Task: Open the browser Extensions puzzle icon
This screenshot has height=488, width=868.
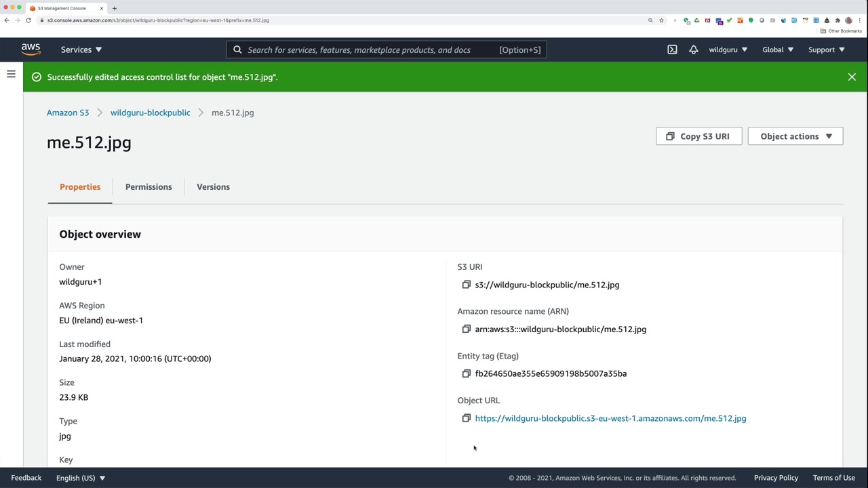Action: 837,20
